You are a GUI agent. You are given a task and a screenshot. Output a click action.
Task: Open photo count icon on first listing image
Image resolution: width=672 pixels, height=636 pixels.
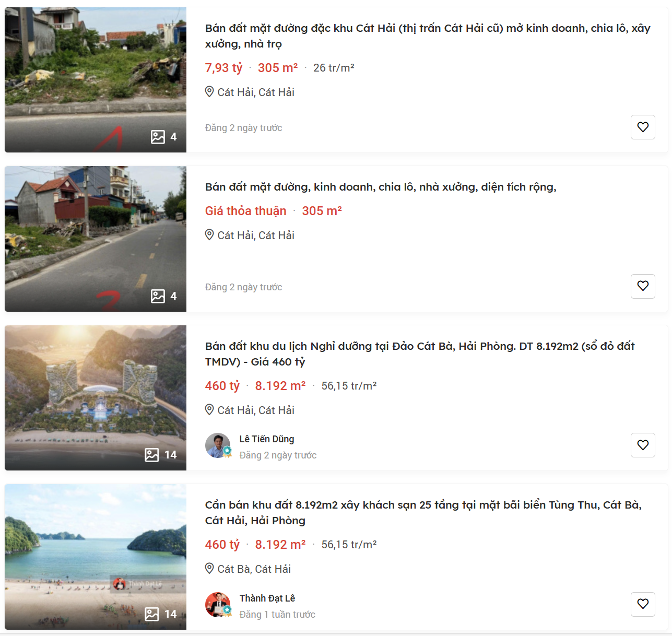(x=158, y=137)
